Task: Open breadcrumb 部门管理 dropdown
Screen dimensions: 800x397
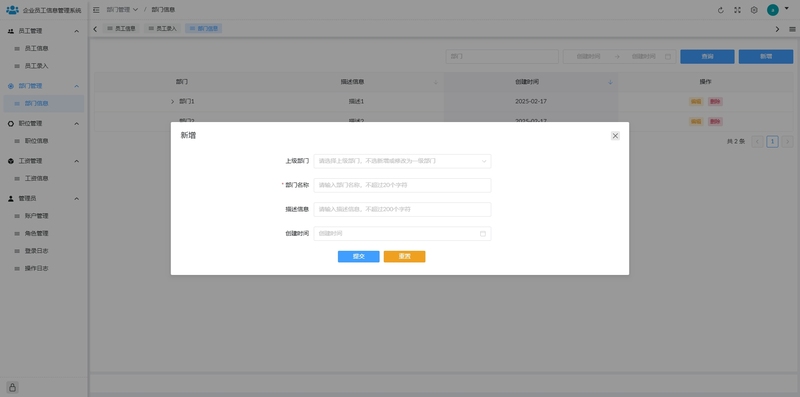Action: 122,10
